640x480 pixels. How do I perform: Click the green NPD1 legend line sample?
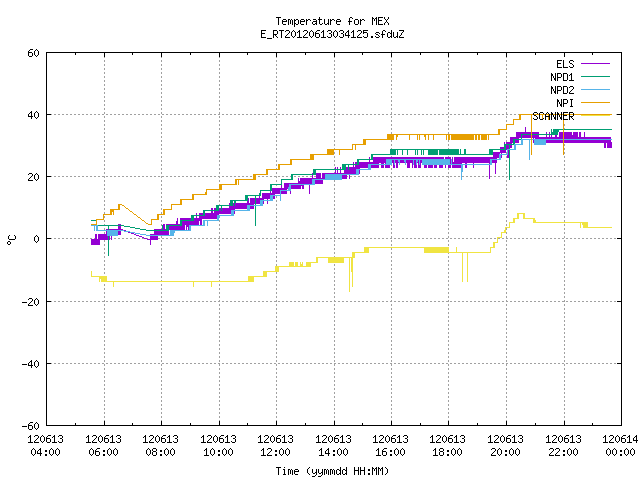[595, 76]
